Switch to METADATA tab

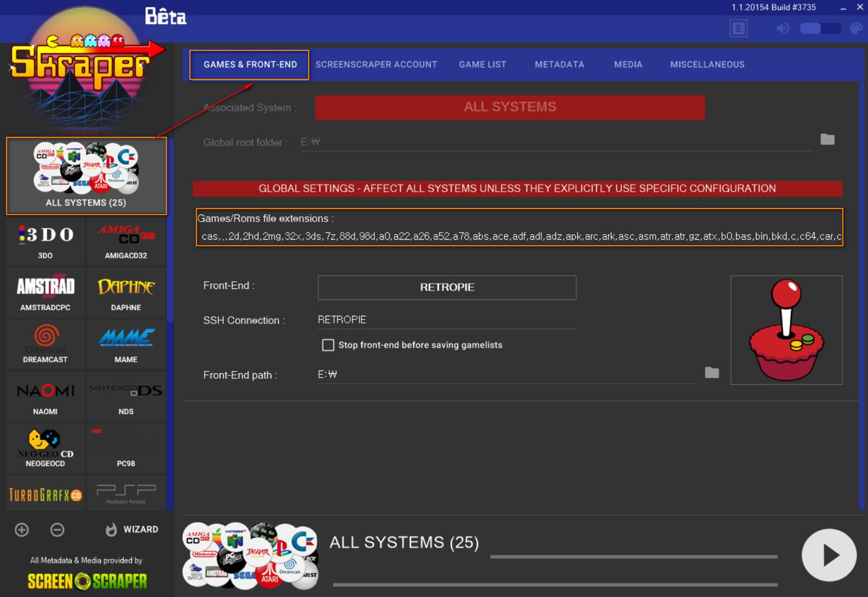[559, 65]
